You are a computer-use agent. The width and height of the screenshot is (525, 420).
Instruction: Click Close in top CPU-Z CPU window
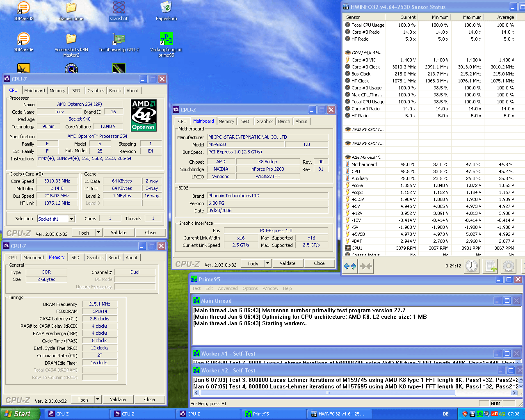[150, 233]
